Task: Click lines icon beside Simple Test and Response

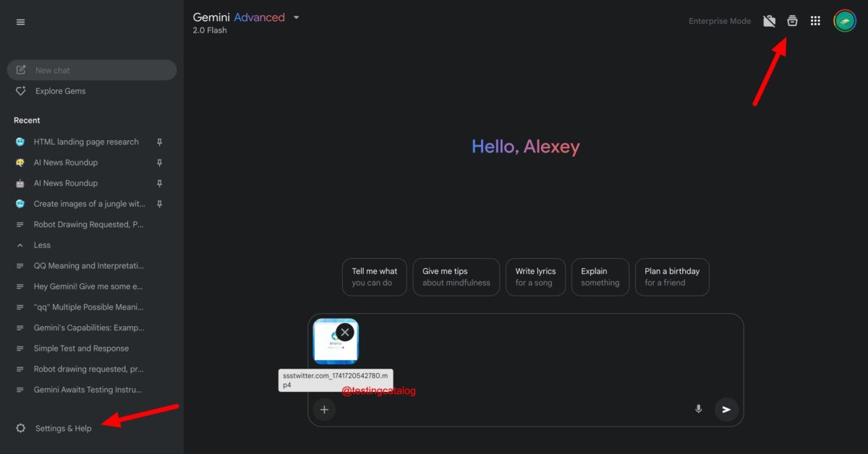Action: point(20,348)
